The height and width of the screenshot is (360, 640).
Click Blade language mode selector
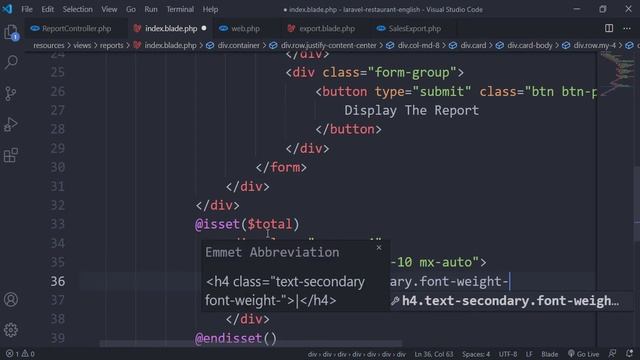549,354
